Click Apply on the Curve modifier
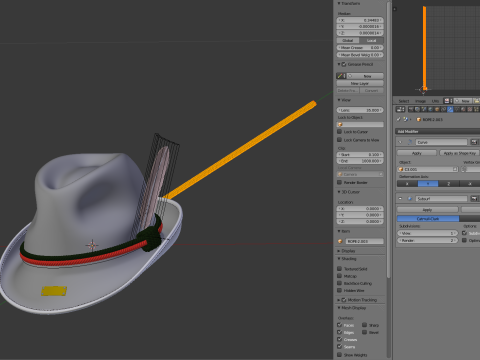480x360 pixels. pyautogui.click(x=417, y=153)
